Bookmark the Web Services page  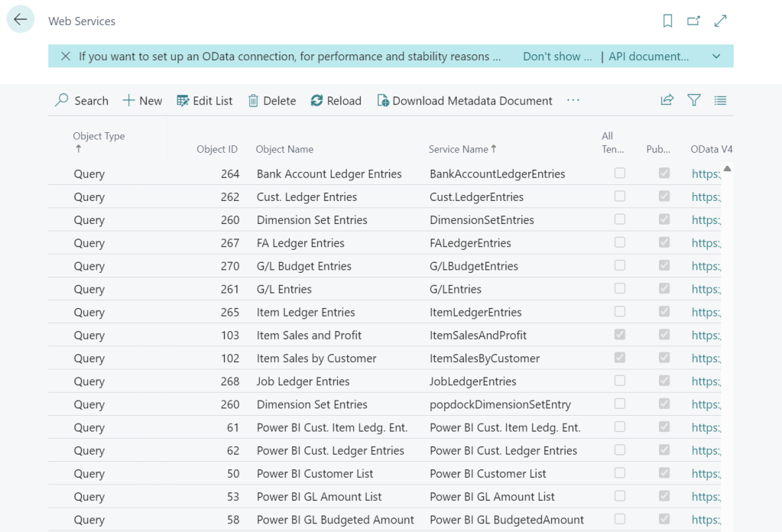(x=667, y=21)
